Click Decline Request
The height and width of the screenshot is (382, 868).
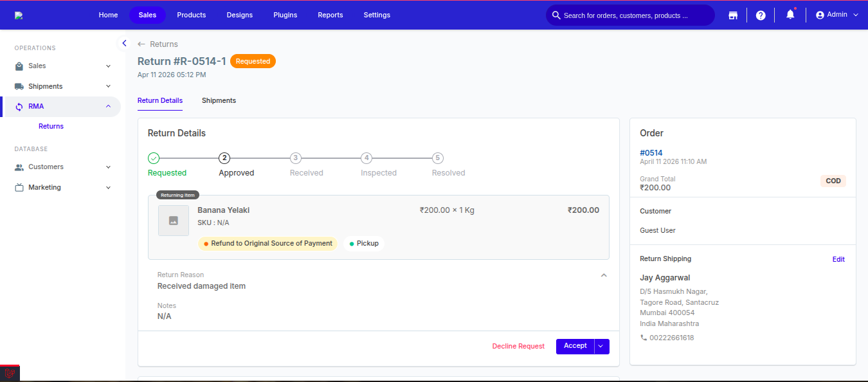[x=518, y=346]
